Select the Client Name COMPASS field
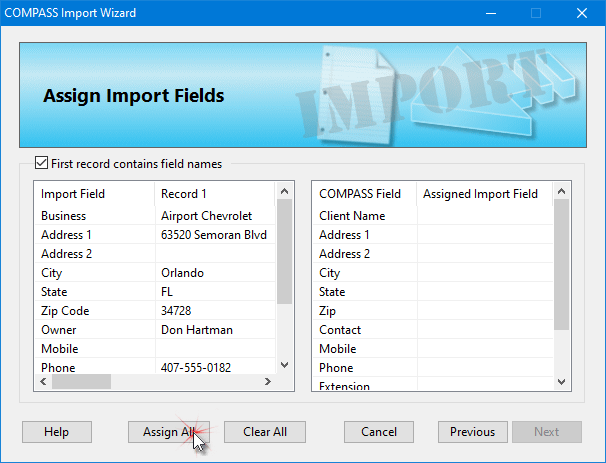The height and width of the screenshot is (463, 606). (352, 216)
